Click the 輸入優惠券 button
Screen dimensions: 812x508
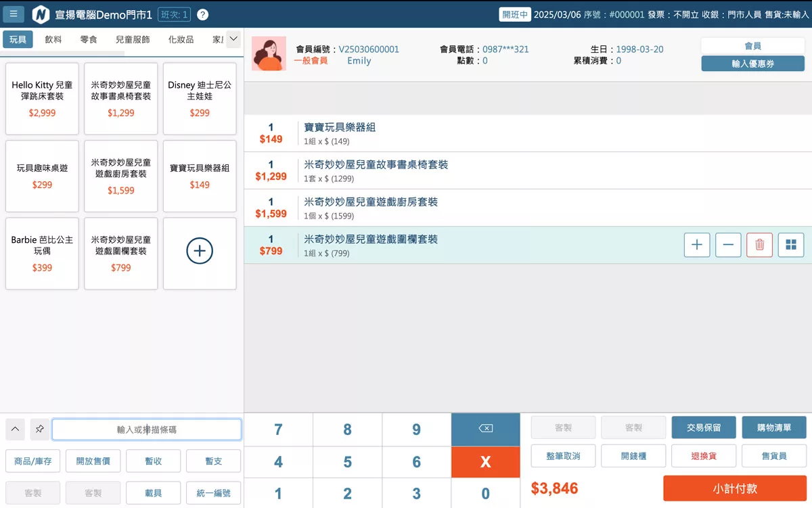[x=752, y=64]
